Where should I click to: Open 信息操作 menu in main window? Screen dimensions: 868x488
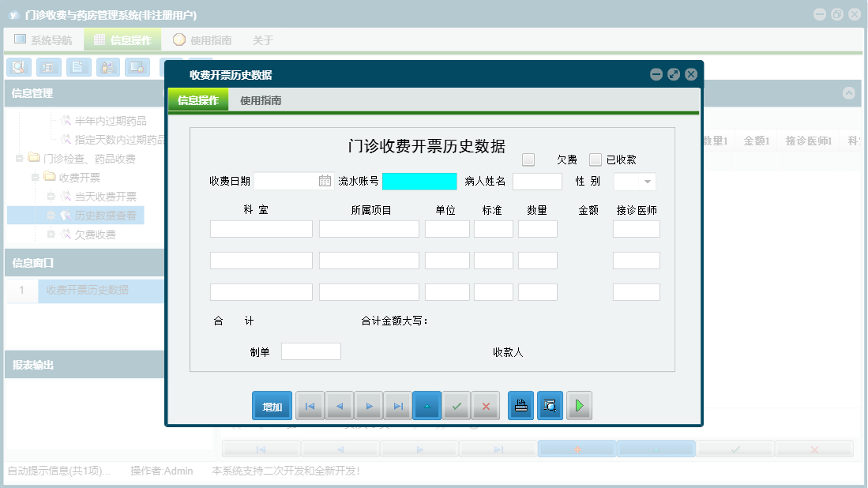[x=122, y=39]
